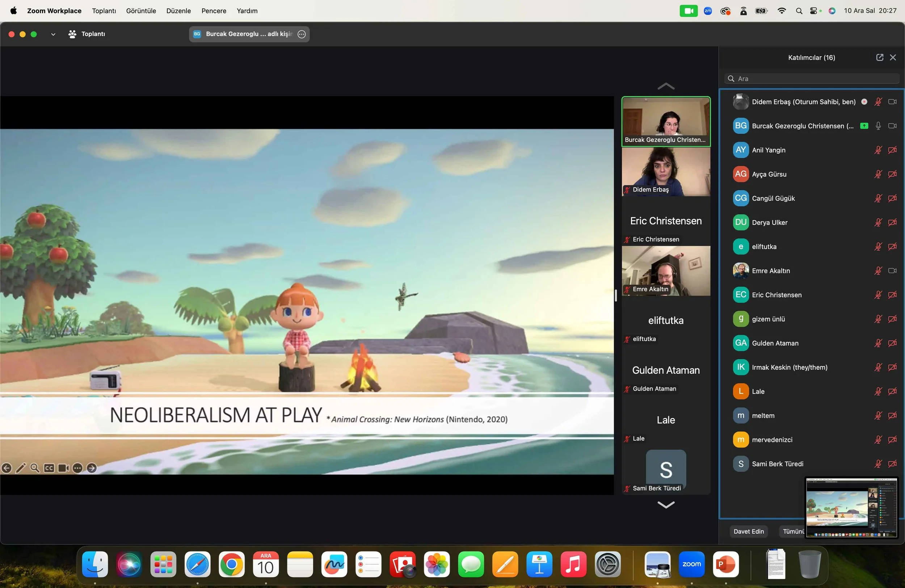905x588 pixels.
Task: Open the Görüntüle menu
Action: pyautogui.click(x=141, y=10)
